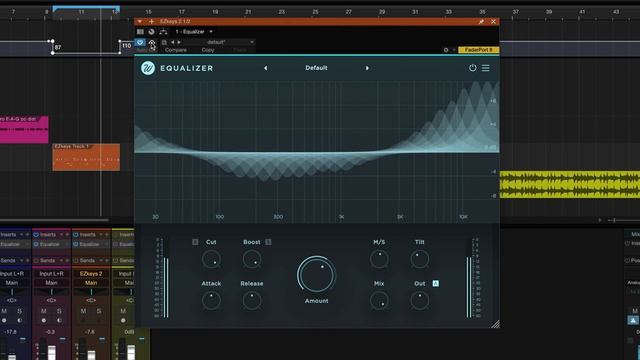
Task: Click the plugin window resize handle icon
Action: (x=496, y=324)
